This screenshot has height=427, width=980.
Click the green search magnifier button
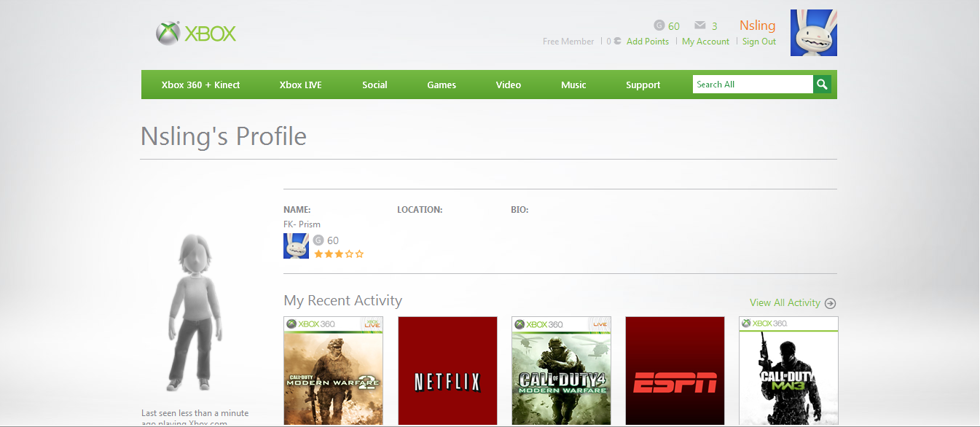tap(823, 85)
